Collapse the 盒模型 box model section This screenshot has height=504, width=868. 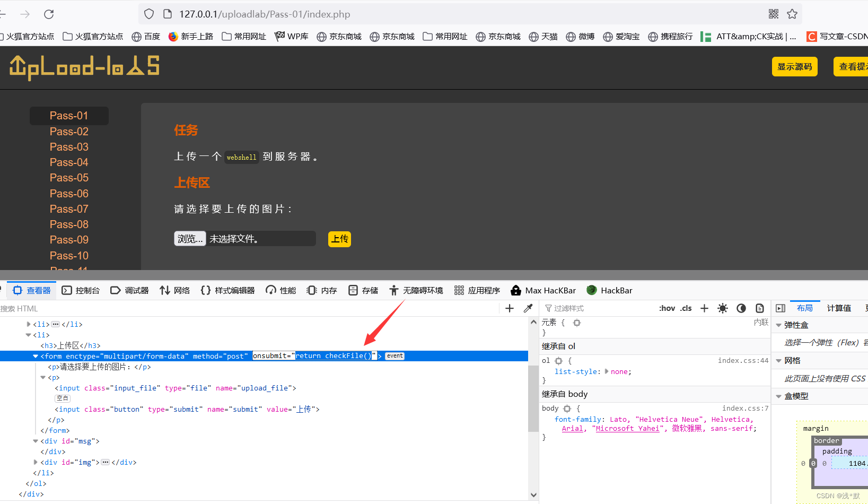pyautogui.click(x=779, y=396)
